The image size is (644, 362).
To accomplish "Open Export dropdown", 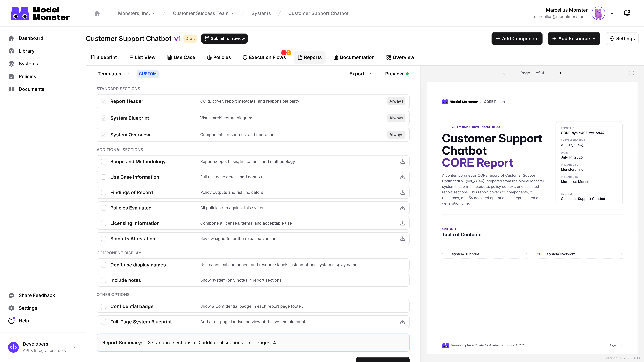I will (361, 74).
